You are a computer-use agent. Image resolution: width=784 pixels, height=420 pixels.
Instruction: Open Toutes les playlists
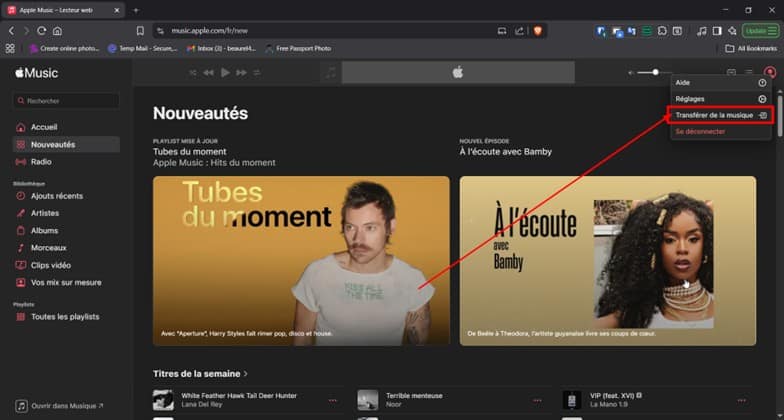pyautogui.click(x=66, y=316)
